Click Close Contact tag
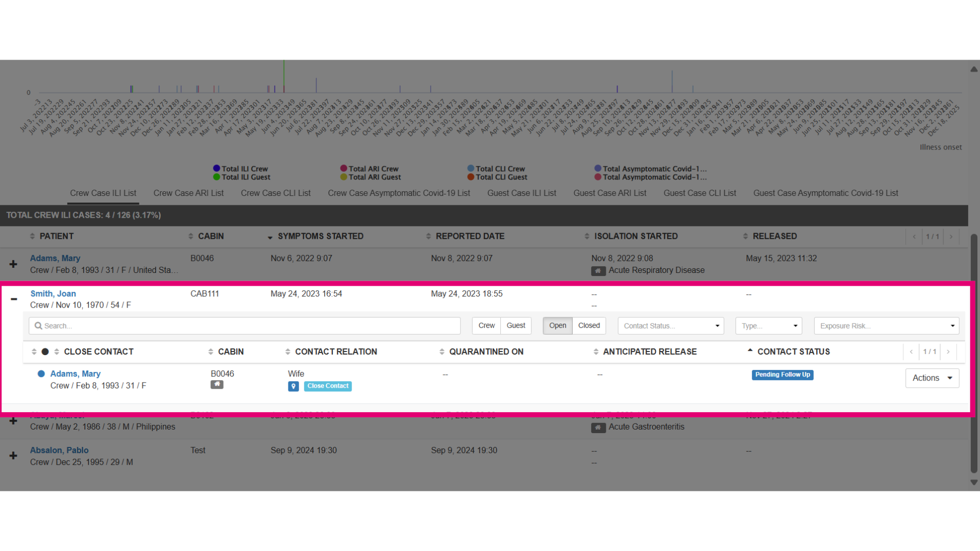 point(328,386)
